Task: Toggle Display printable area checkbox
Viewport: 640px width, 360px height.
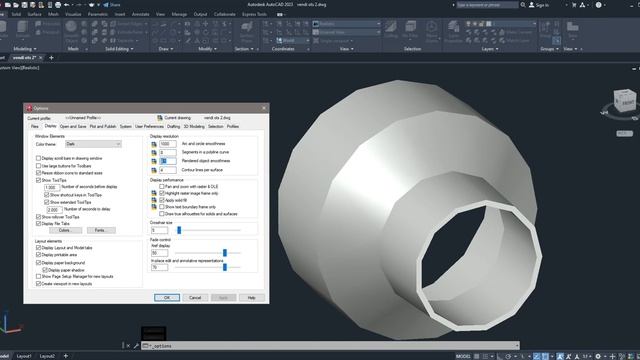Action: (38, 255)
